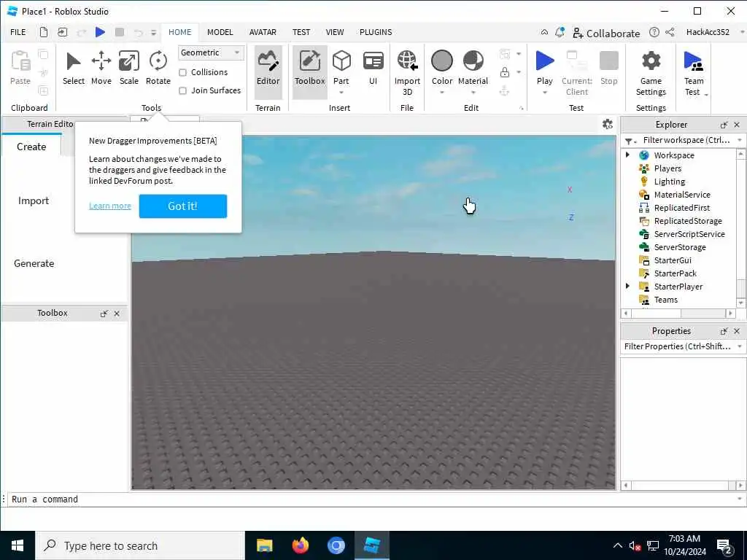747x560 pixels.
Task: Click the share icon
Action: 670,32
